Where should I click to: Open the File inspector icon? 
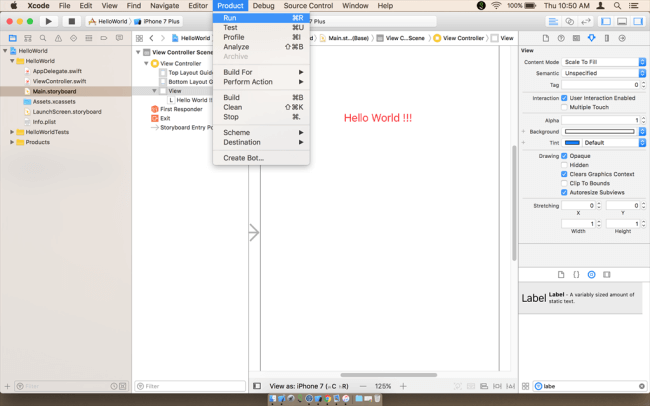pos(546,38)
